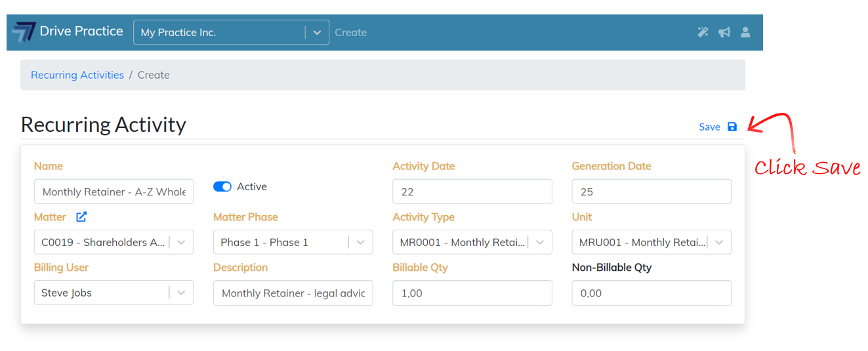This screenshot has height=351, width=868.
Task: Click the Save link text
Action: coord(709,127)
